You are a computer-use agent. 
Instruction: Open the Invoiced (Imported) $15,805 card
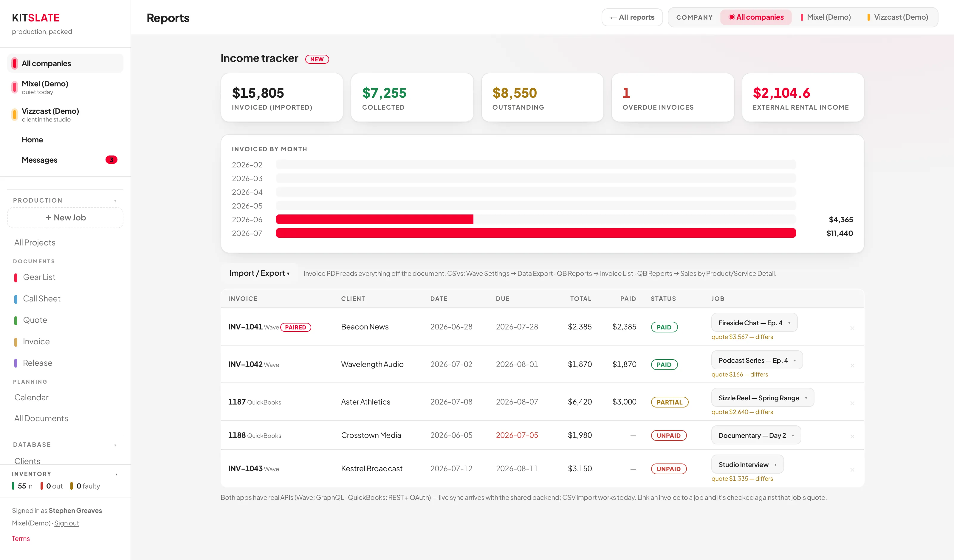[282, 97]
